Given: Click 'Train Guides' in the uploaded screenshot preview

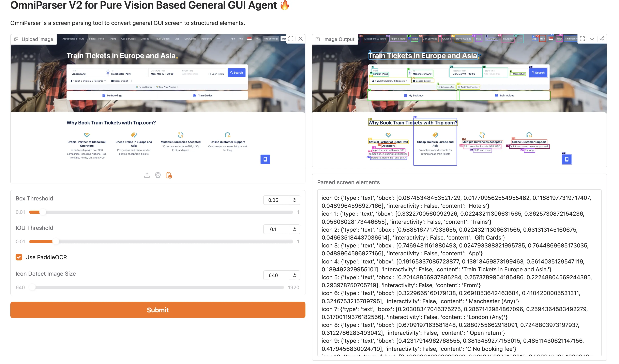Looking at the screenshot, I should (203, 95).
